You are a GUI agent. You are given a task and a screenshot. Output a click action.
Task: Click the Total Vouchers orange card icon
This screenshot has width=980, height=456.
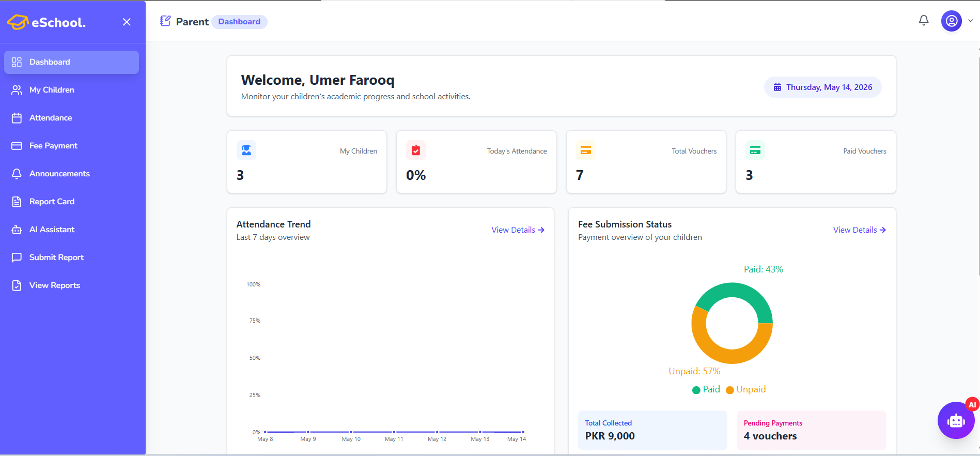click(586, 150)
